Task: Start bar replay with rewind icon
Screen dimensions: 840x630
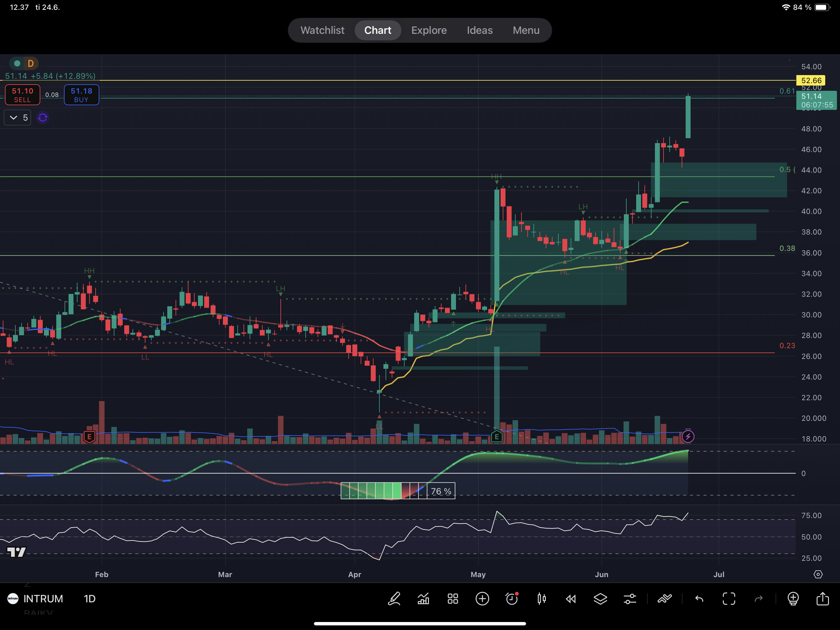Action: tap(571, 599)
